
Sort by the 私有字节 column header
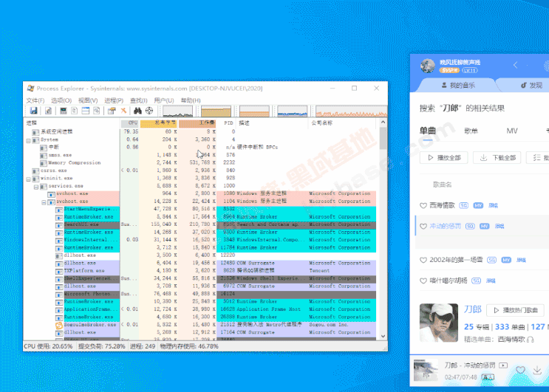(x=158, y=123)
